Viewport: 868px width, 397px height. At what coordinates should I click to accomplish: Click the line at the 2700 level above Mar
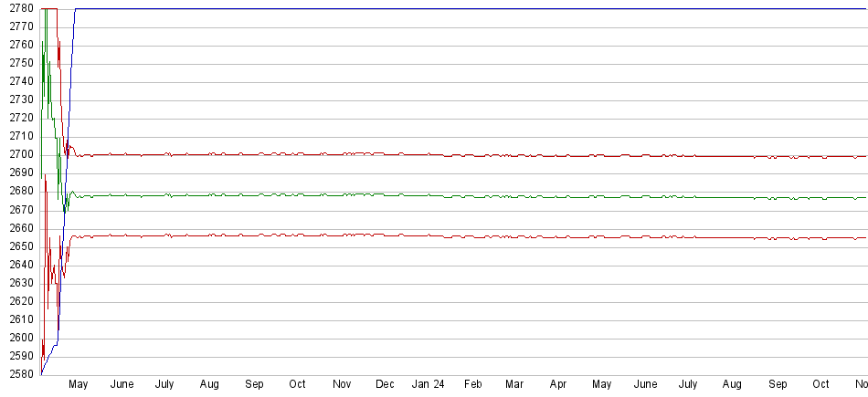tap(515, 155)
